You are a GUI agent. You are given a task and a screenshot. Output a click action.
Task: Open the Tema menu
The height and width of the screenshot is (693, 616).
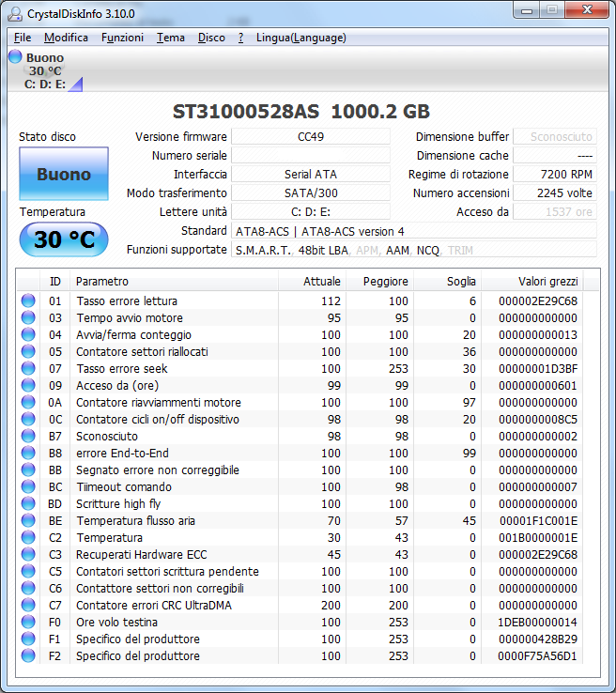click(171, 38)
